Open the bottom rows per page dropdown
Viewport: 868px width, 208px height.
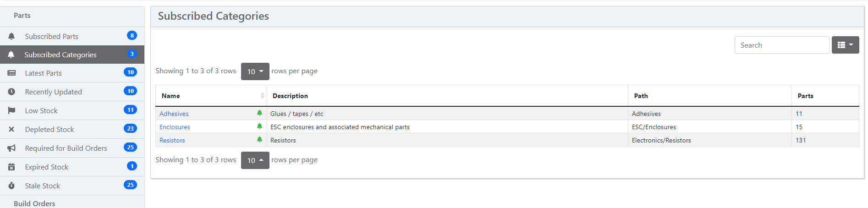255,160
